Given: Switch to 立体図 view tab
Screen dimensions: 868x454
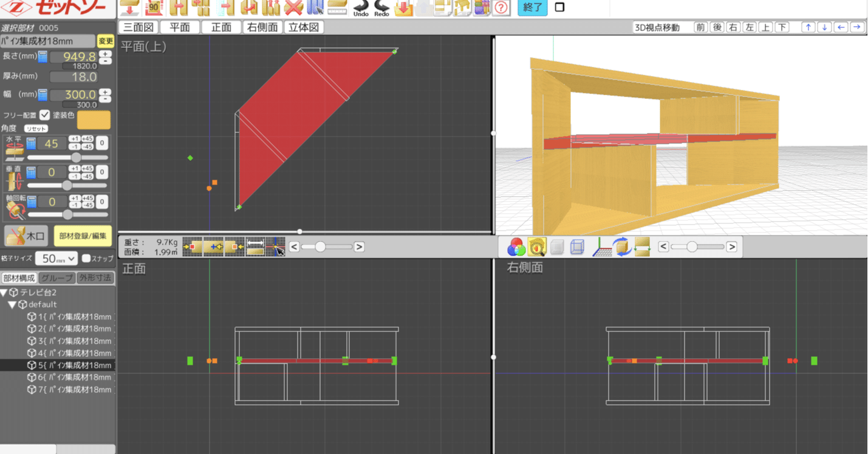Looking at the screenshot, I should pos(305,27).
